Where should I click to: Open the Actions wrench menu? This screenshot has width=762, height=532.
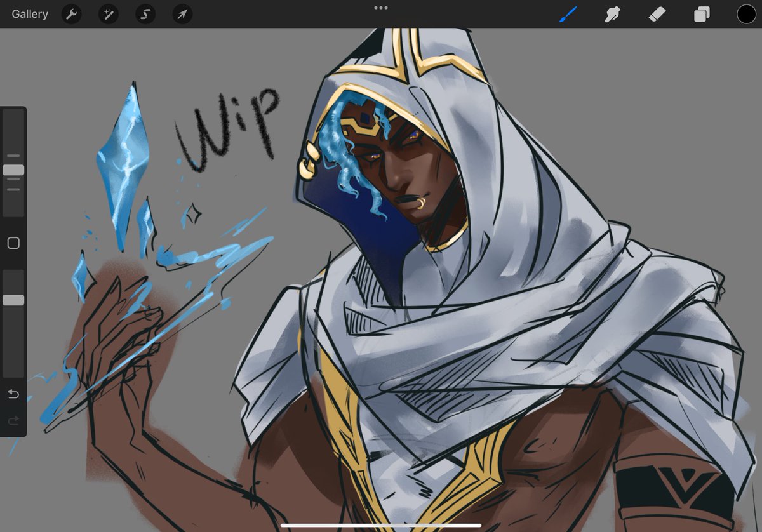[x=72, y=14]
